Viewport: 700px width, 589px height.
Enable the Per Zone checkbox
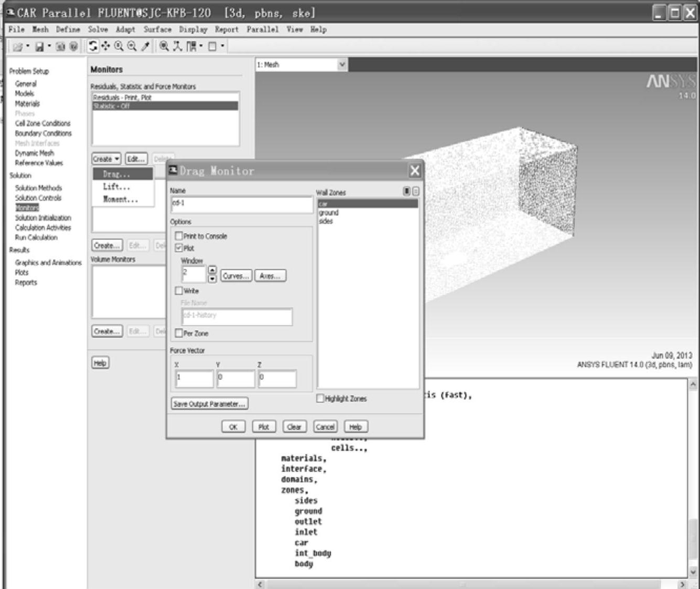click(x=179, y=333)
